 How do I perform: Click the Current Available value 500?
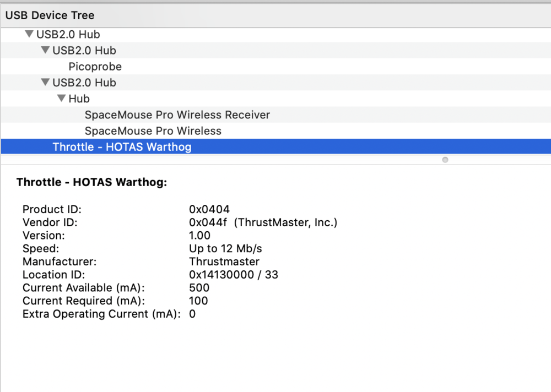[x=199, y=287]
